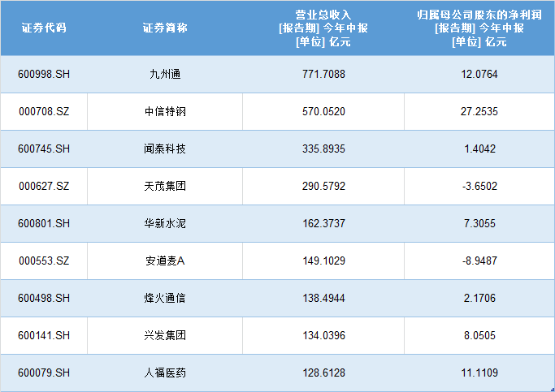Click the value 335.8935
The image size is (555, 392).
[x=323, y=149]
